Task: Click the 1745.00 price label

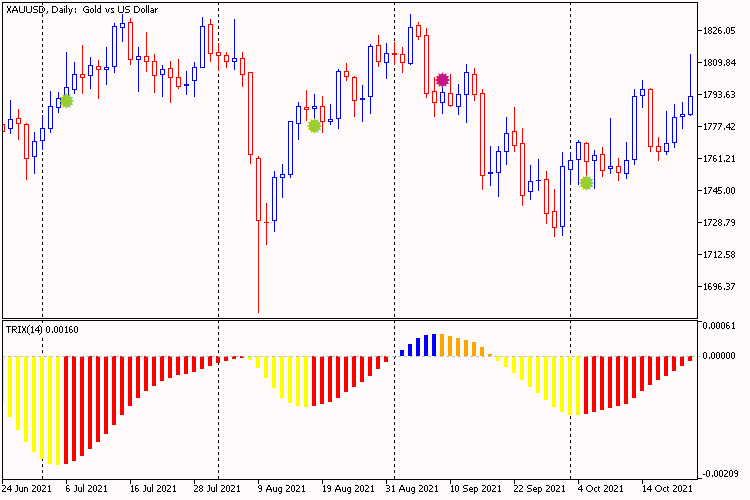Action: (719, 191)
